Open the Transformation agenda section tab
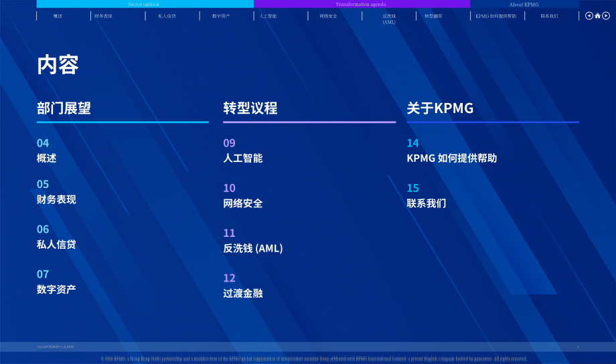Screen dimensions: 616x364 362,4
